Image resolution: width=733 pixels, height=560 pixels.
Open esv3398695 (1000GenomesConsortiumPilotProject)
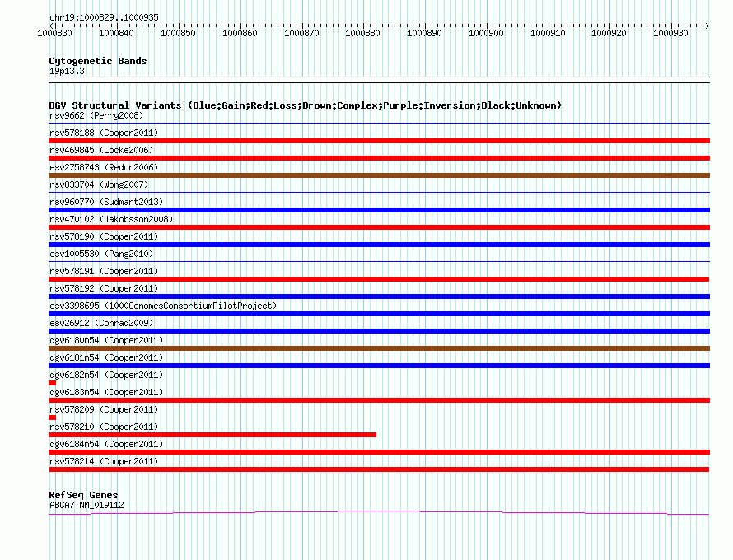point(163,306)
